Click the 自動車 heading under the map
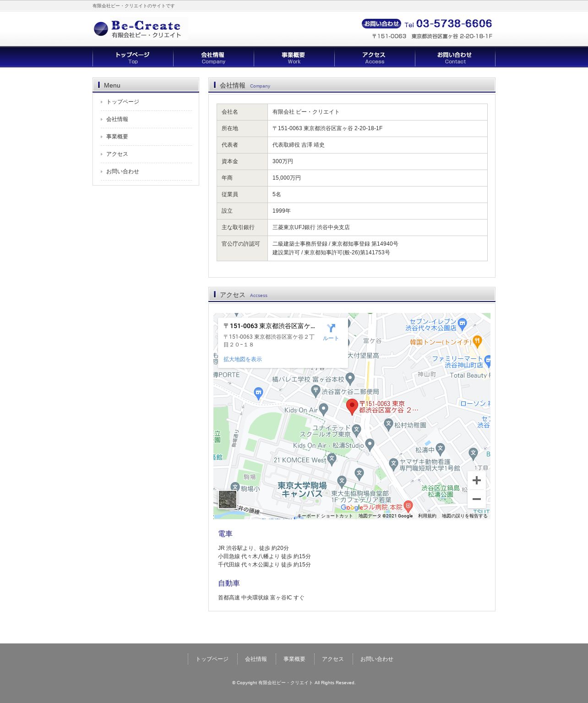The height and width of the screenshot is (703, 588). [x=229, y=583]
